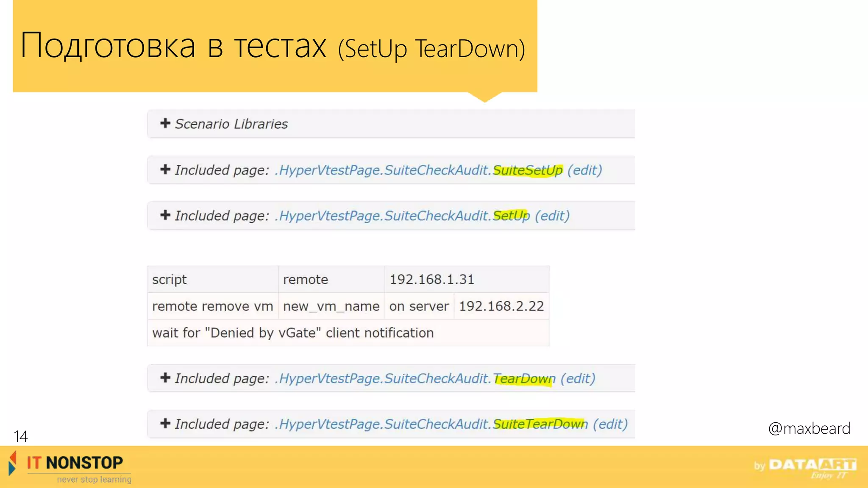
Task: Open .HyperVtestPage.SuiteCheckAudit.SuiteTearDown link
Action: [x=431, y=424]
